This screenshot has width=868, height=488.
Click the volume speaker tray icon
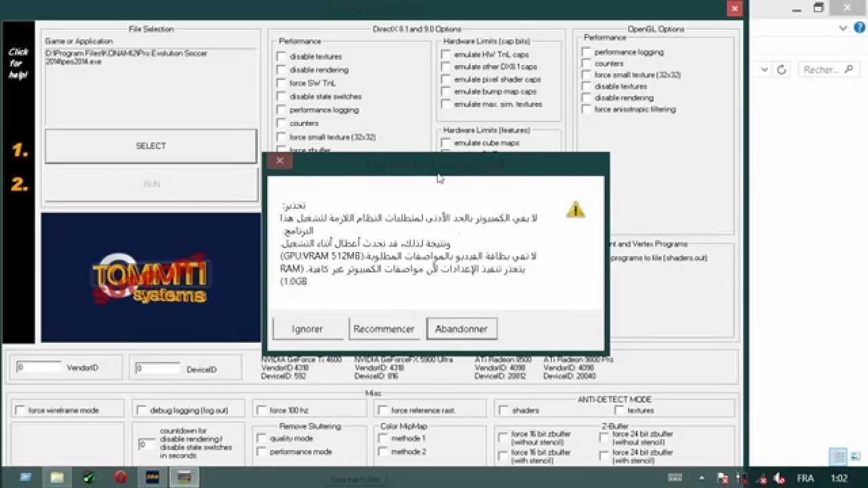780,478
